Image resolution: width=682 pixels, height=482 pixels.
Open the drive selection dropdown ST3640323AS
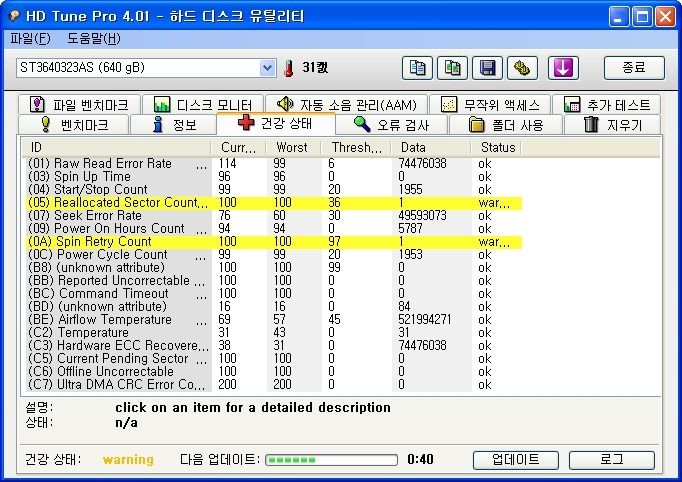click(146, 68)
